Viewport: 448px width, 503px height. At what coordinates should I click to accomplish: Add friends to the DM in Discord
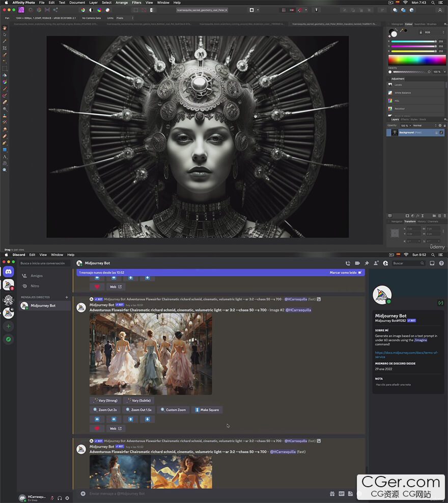tap(376, 263)
